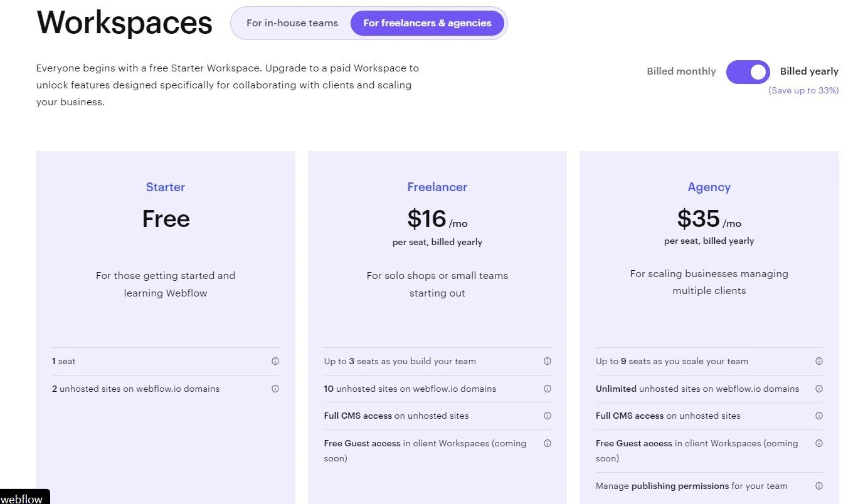Viewport: 863px width, 504px height.
Task: Switch to 'For freelancers & agencies' tab
Action: tap(427, 23)
